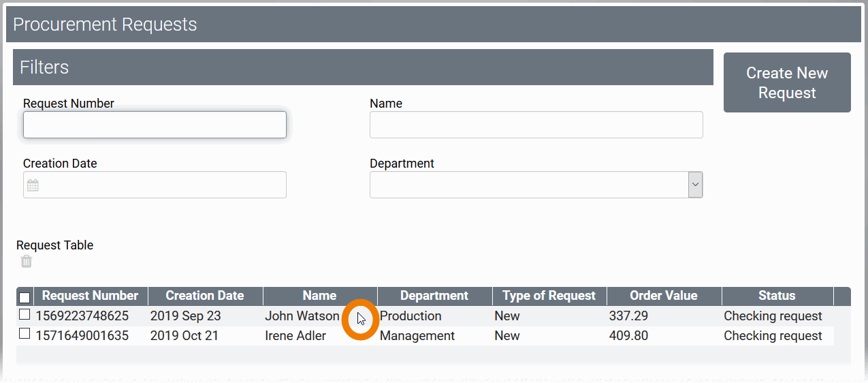Select the John Watson name cell

point(302,316)
